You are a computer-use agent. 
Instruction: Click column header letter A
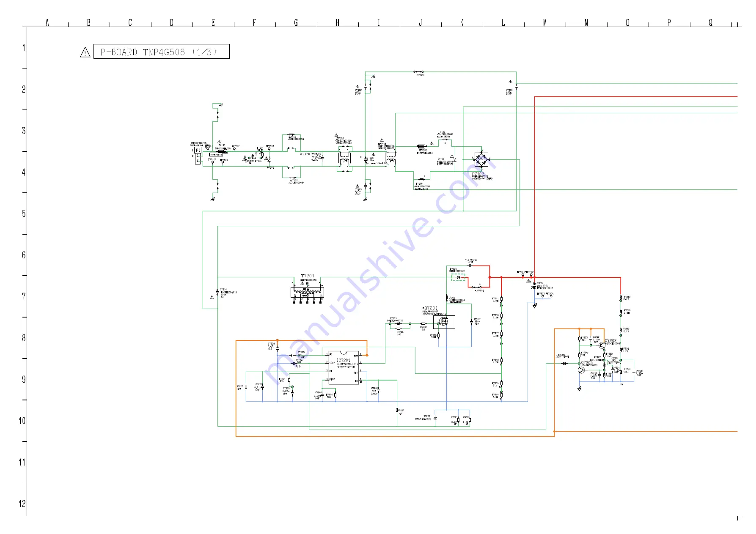47,22
